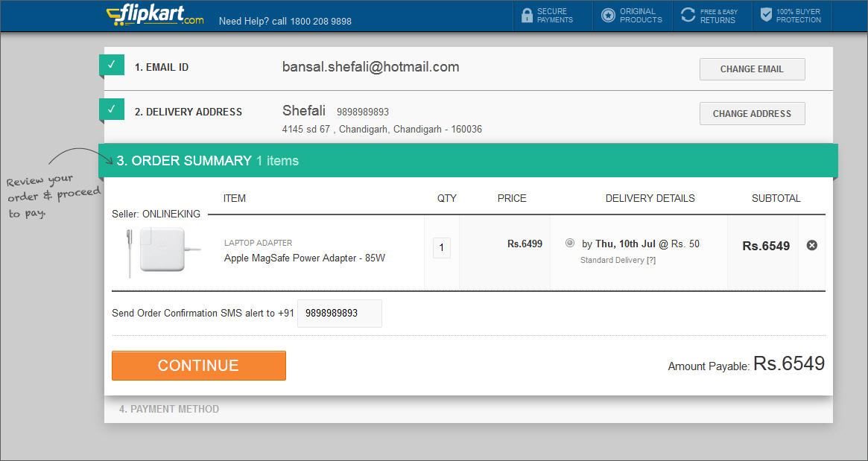This screenshot has width=868, height=461.
Task: Select the Standard Delivery radio button
Action: coord(570,243)
